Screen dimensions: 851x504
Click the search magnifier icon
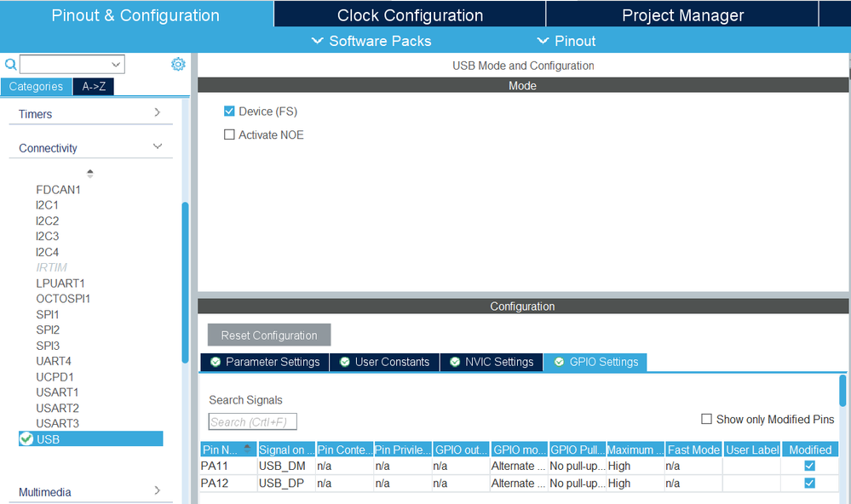pyautogui.click(x=10, y=65)
